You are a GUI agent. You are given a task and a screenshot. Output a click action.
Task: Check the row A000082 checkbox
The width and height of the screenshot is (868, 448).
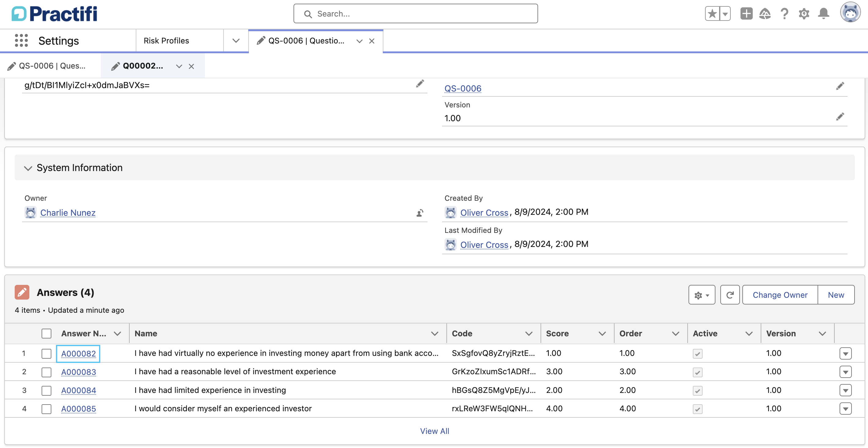click(46, 353)
